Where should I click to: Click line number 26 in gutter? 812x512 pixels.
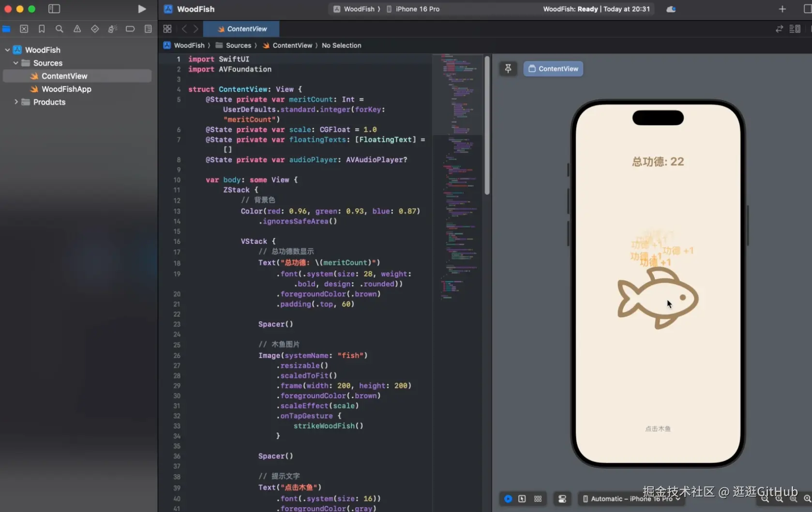coord(177,356)
